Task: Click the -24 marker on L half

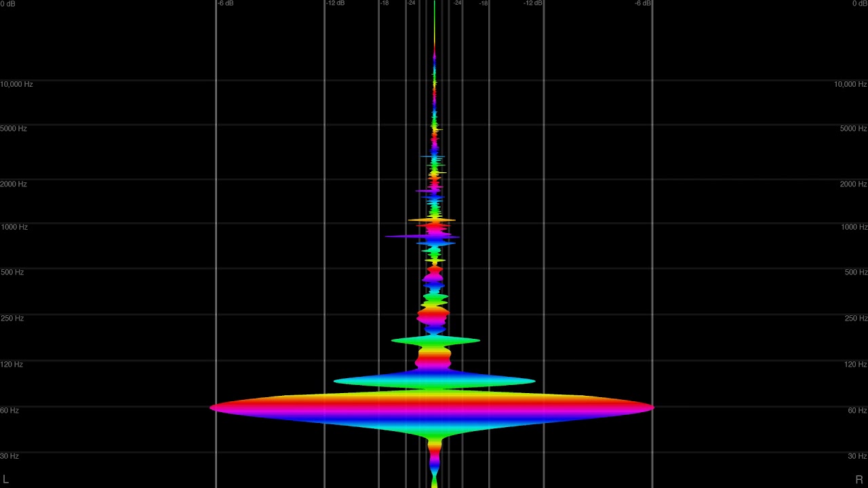Action: pyautogui.click(x=411, y=3)
